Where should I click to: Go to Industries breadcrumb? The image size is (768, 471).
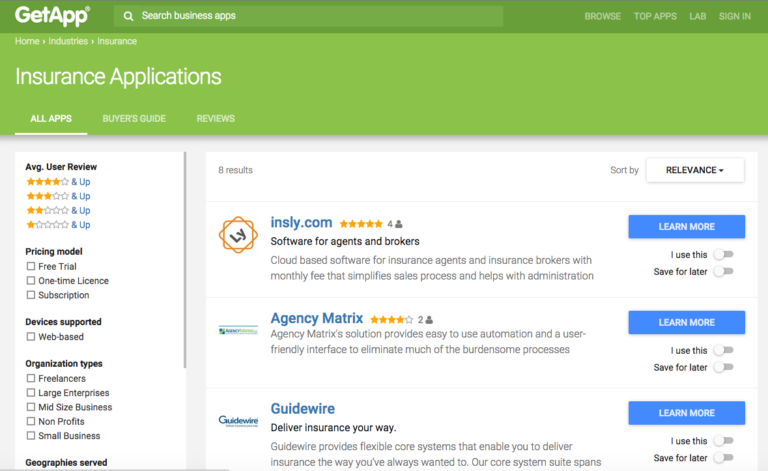pos(68,41)
